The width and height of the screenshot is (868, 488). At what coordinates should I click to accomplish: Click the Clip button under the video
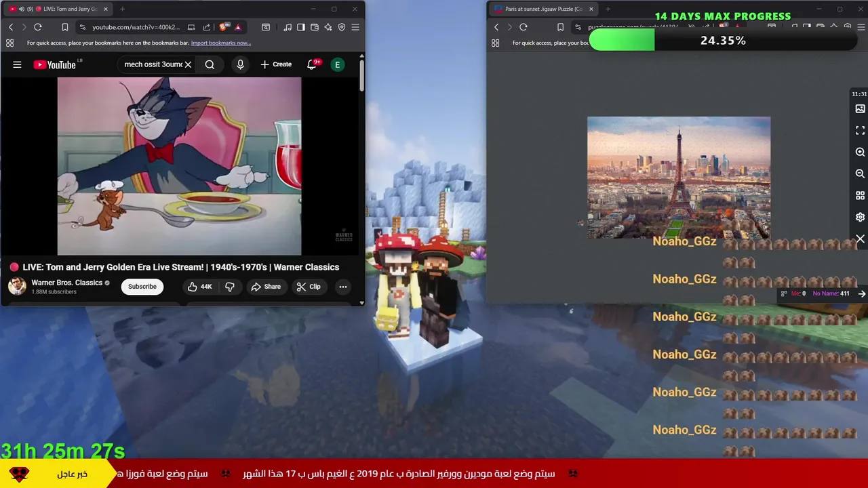(x=309, y=287)
